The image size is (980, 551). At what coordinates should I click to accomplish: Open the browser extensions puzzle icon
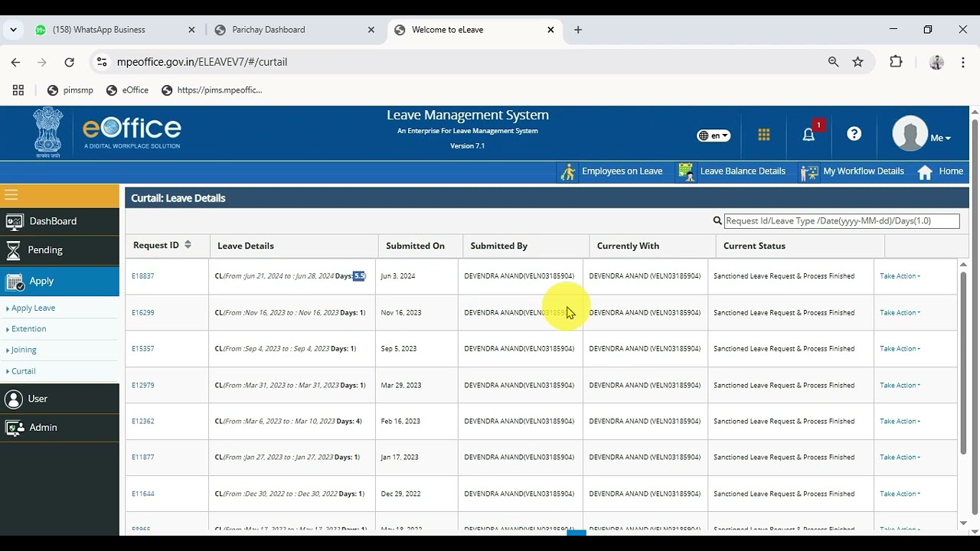[896, 62]
